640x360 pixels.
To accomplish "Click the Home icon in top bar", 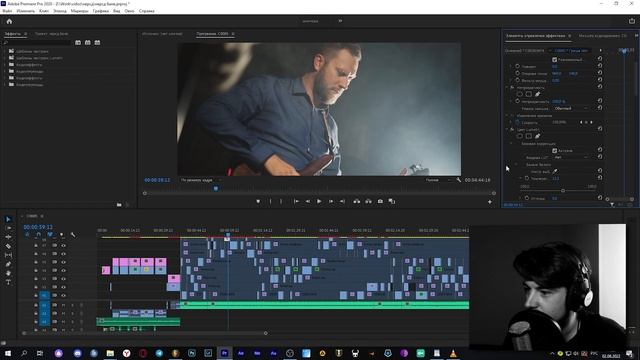I will point(9,21).
